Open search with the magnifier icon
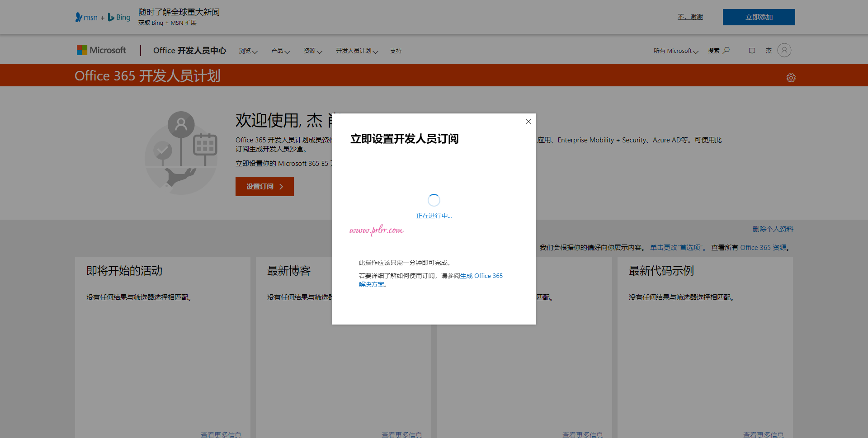Viewport: 868px width, 438px height. click(726, 50)
